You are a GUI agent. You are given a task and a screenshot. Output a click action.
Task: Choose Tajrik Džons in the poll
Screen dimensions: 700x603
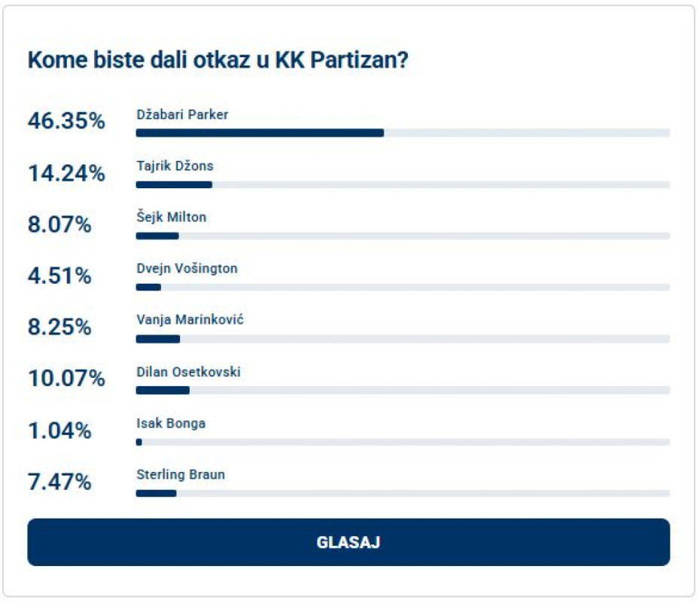coord(175,166)
